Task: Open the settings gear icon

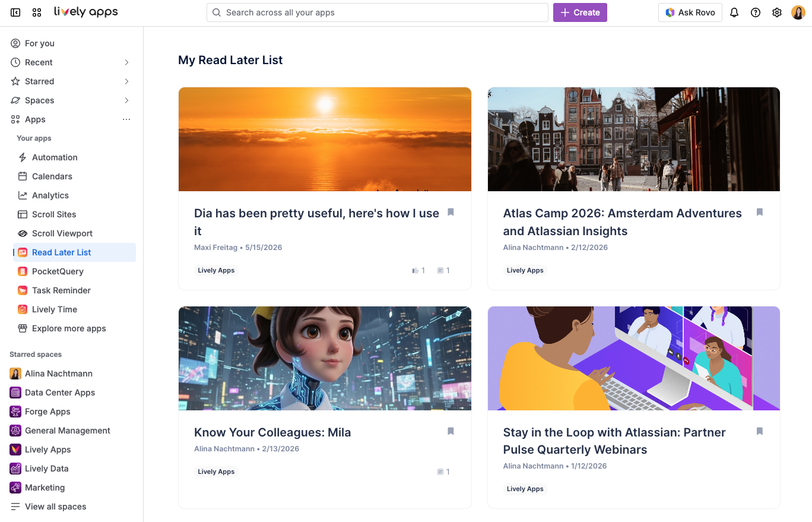Action: 777,12
